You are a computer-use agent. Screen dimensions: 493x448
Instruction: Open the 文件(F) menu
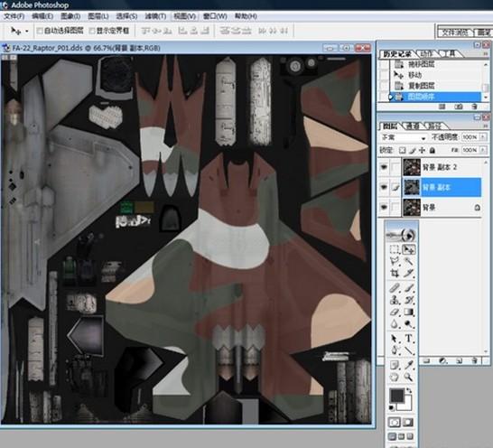pos(14,16)
